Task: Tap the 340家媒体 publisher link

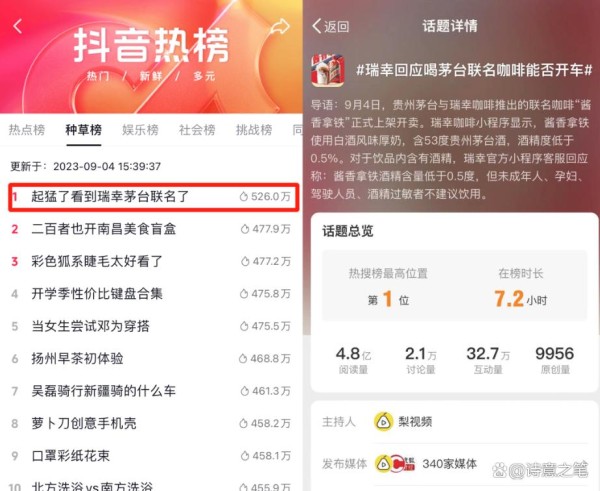Action: pyautogui.click(x=450, y=464)
